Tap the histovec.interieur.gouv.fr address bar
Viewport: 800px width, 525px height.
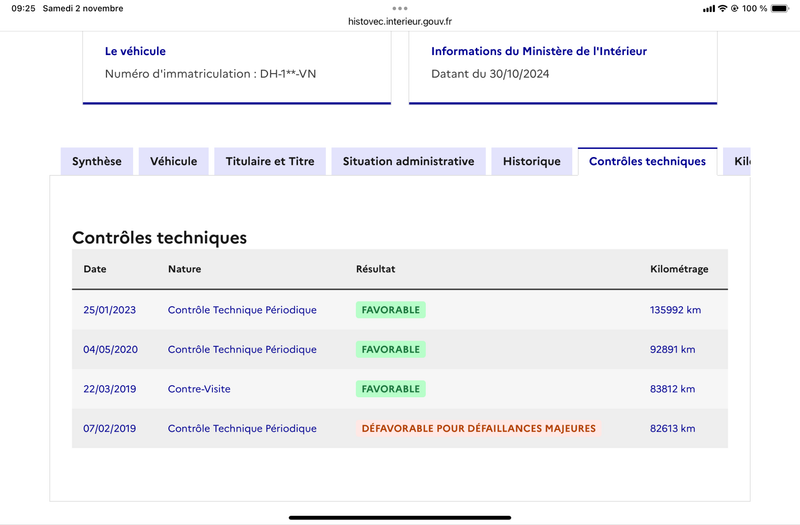[x=400, y=21]
